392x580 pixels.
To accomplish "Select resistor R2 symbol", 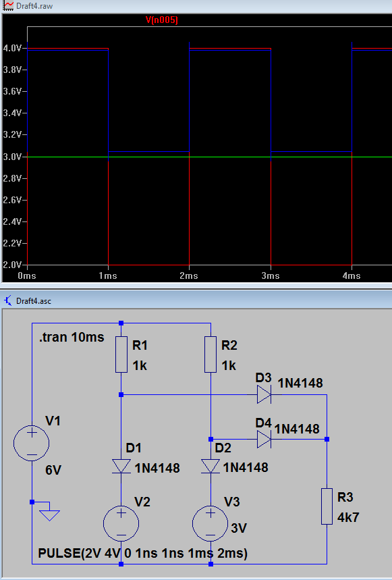I will click(211, 354).
